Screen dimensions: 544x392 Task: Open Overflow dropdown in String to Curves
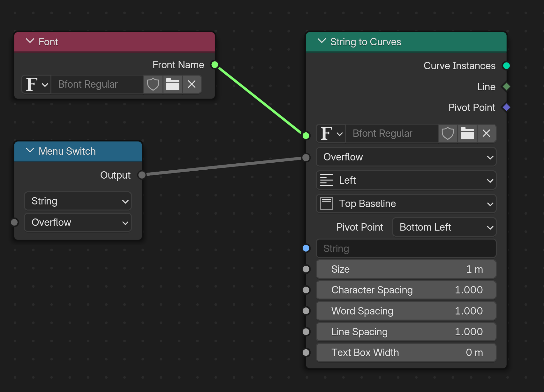(406, 157)
